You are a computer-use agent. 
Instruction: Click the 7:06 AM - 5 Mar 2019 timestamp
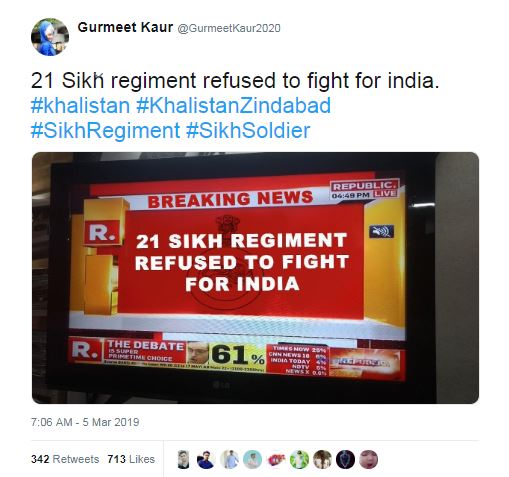pos(85,422)
